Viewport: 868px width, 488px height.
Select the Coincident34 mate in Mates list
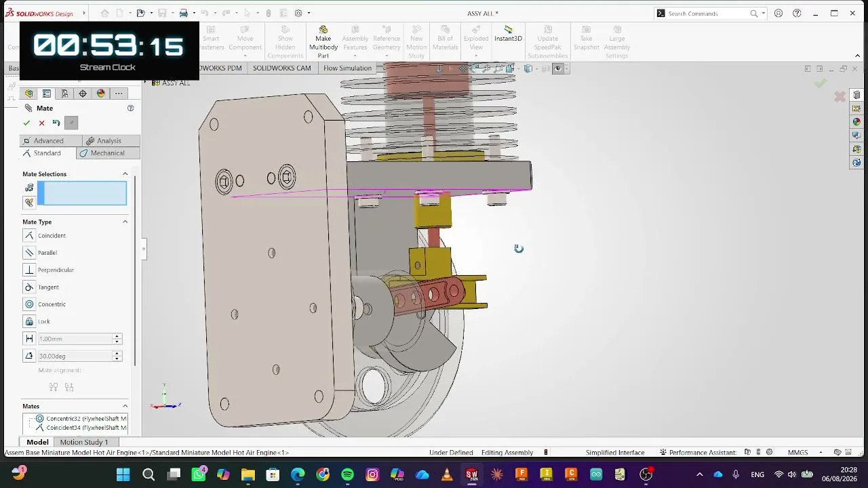tap(81, 428)
